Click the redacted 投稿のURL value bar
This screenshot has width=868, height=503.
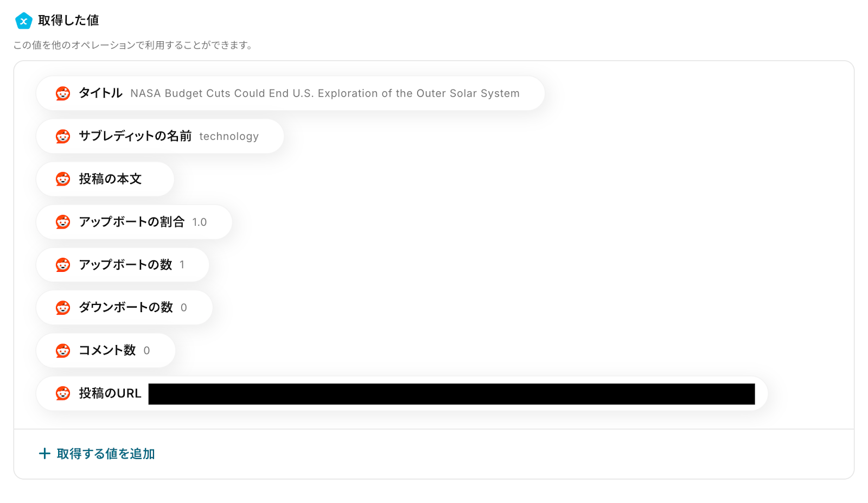point(451,394)
